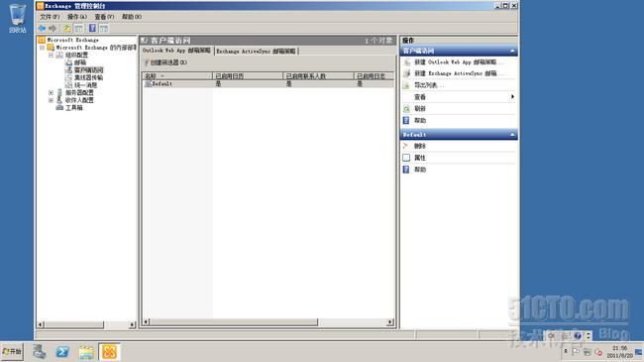Collapse the Default actions section

point(512,135)
